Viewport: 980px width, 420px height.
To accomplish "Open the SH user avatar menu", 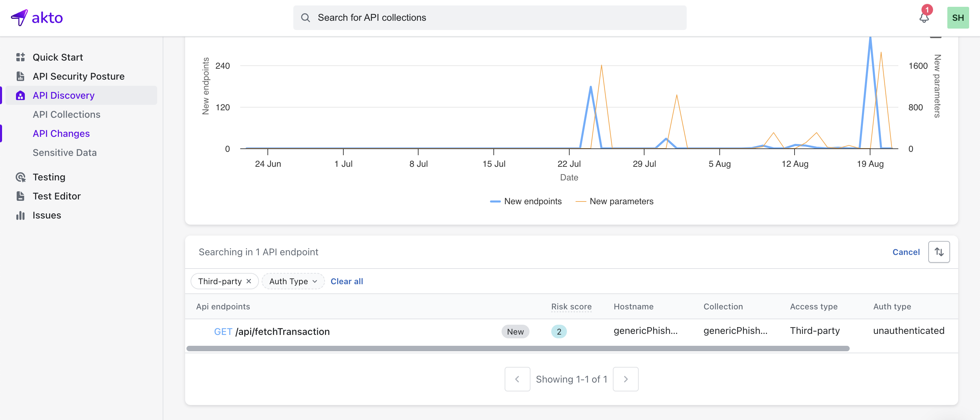I will point(958,17).
